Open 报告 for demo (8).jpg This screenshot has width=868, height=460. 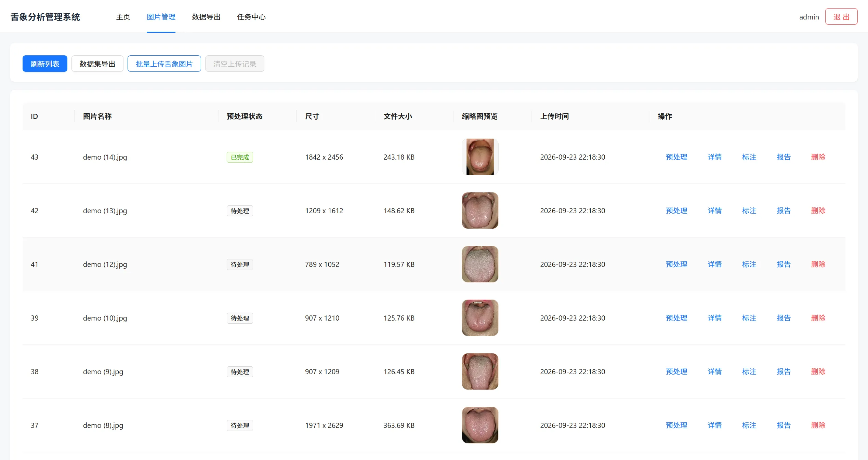(x=784, y=425)
